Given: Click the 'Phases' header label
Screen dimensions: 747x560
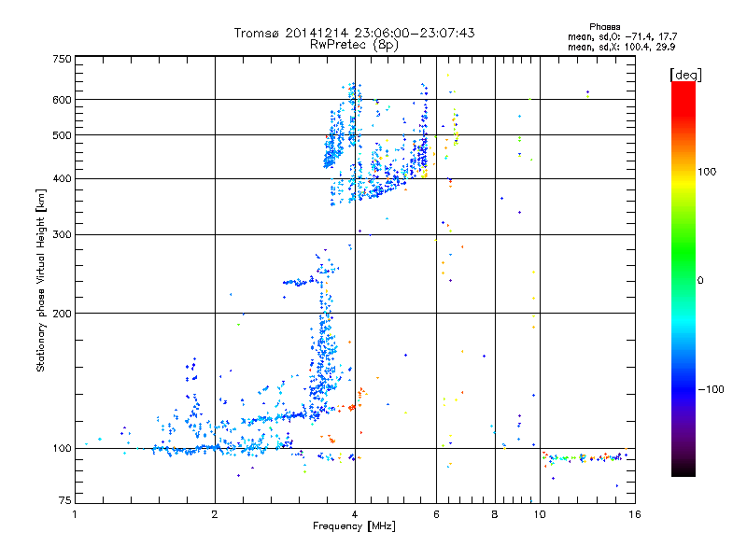Looking at the screenshot, I should coord(604,27).
